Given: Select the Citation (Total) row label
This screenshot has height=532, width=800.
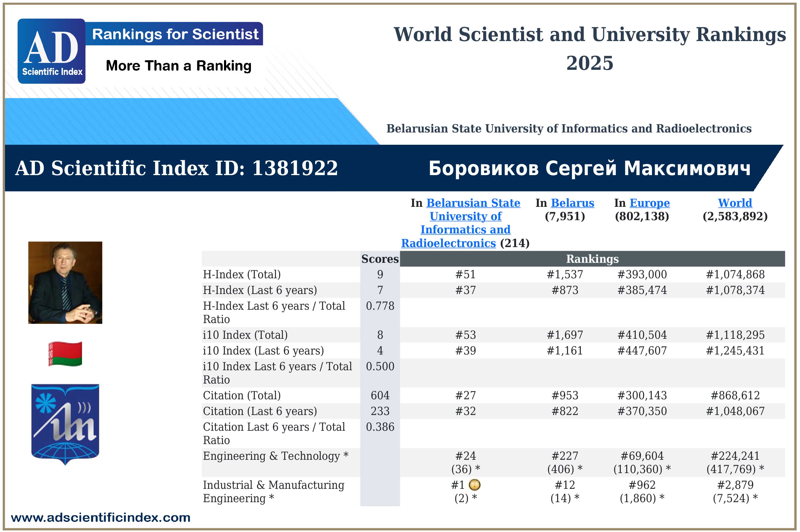Looking at the screenshot, I should (242, 395).
